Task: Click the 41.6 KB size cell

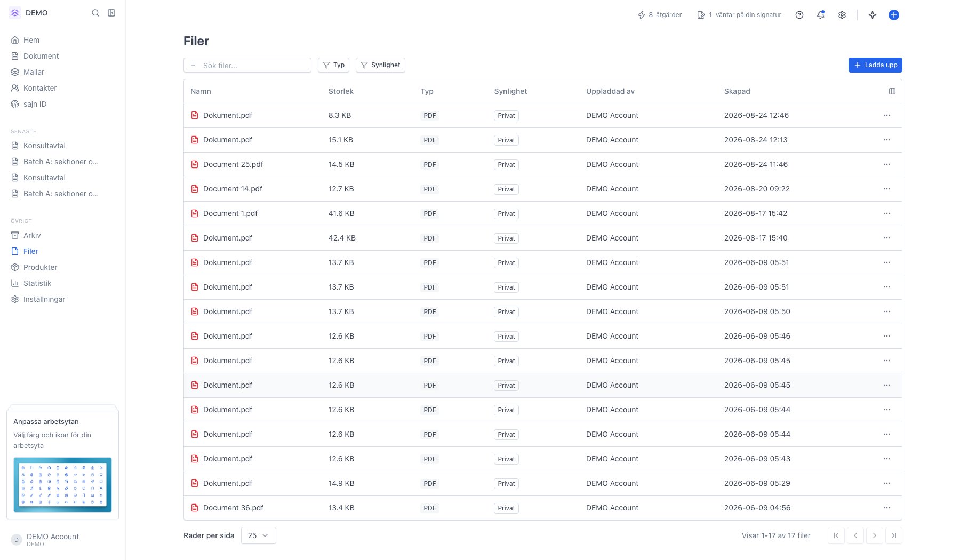Action: click(x=341, y=213)
